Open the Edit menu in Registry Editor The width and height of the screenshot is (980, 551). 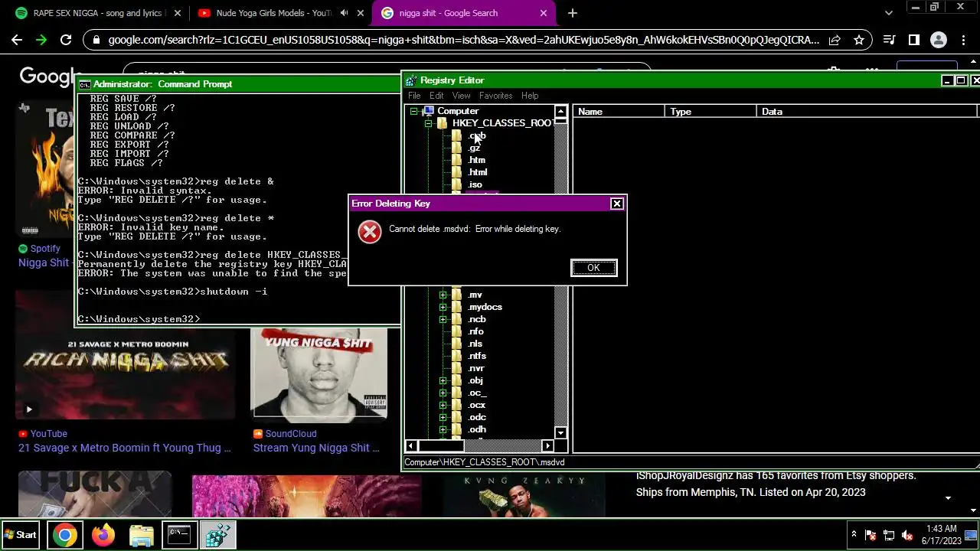(x=436, y=96)
